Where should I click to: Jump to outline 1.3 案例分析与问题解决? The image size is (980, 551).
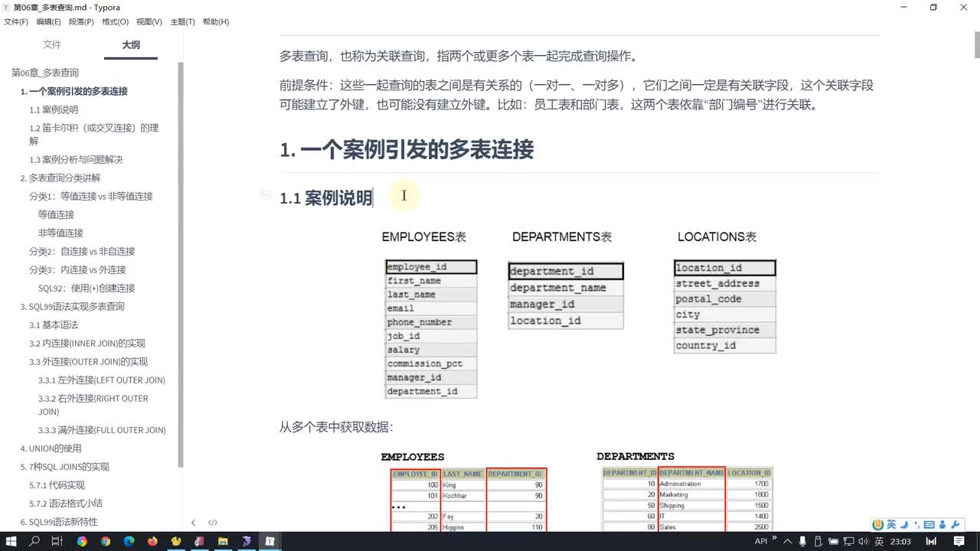76,159
